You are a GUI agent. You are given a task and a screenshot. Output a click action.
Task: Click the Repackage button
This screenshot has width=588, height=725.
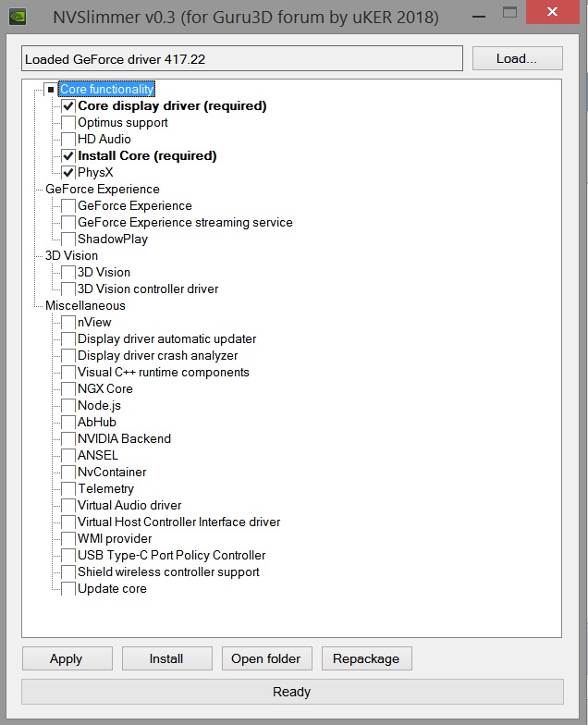point(366,658)
